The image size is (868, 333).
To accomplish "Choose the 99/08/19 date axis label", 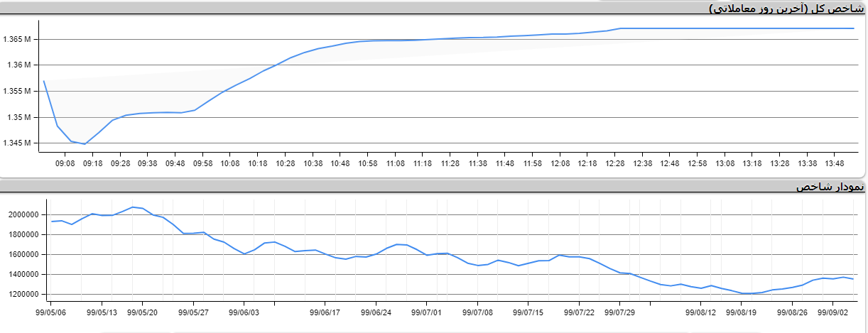I will [741, 311].
